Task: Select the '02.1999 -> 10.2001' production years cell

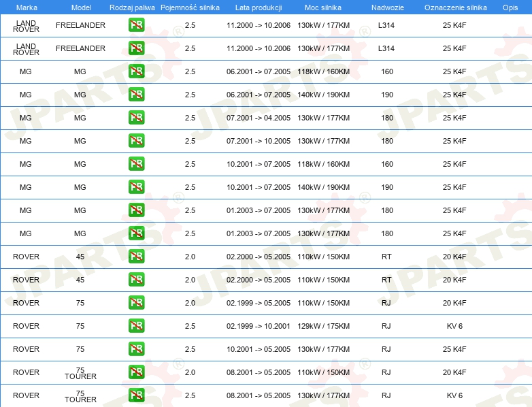Action: [259, 326]
